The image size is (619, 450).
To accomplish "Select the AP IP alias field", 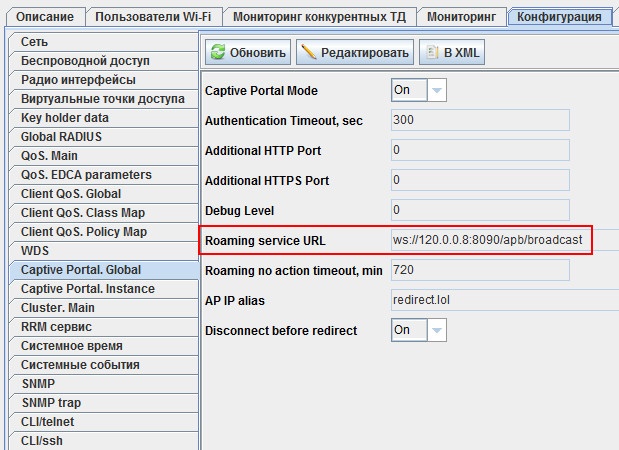I will [x=479, y=300].
